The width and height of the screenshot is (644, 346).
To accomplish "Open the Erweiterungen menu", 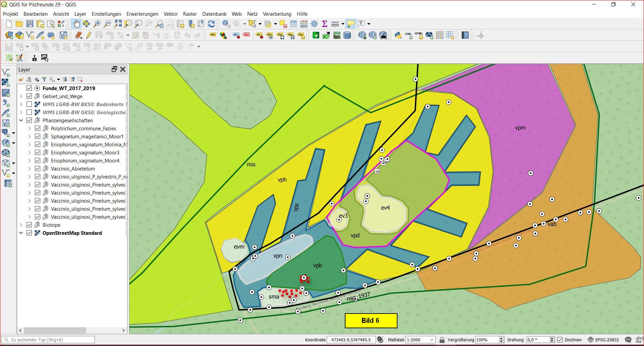I will pyautogui.click(x=142, y=14).
